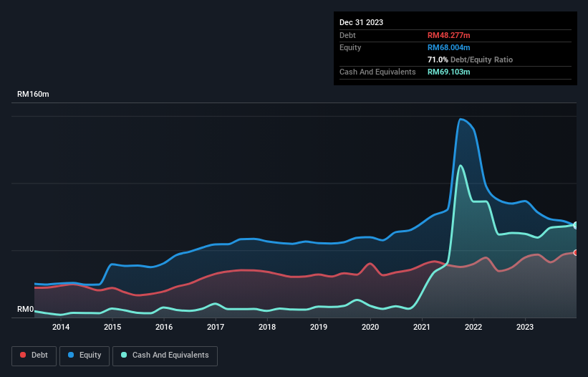
Task: Click the RM69.103m cash value
Action: coord(448,72)
